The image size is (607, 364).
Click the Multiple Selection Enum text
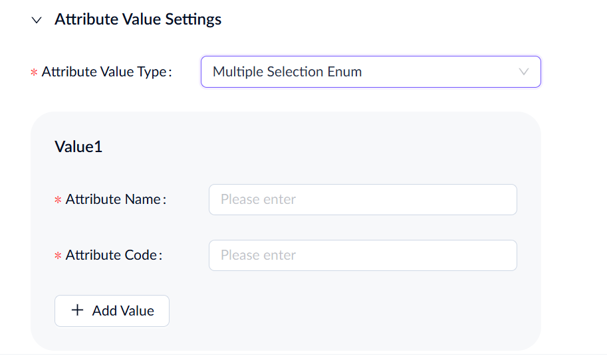click(287, 72)
